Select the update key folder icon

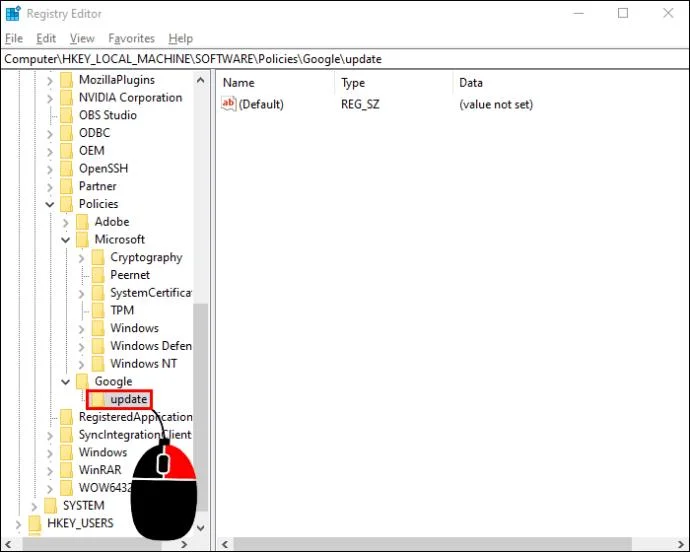pos(98,399)
